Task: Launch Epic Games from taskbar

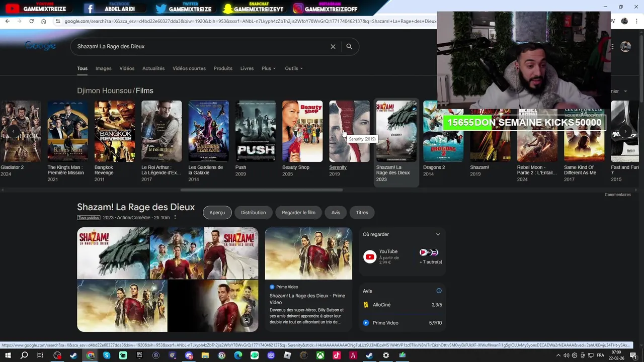Action: (139, 355)
